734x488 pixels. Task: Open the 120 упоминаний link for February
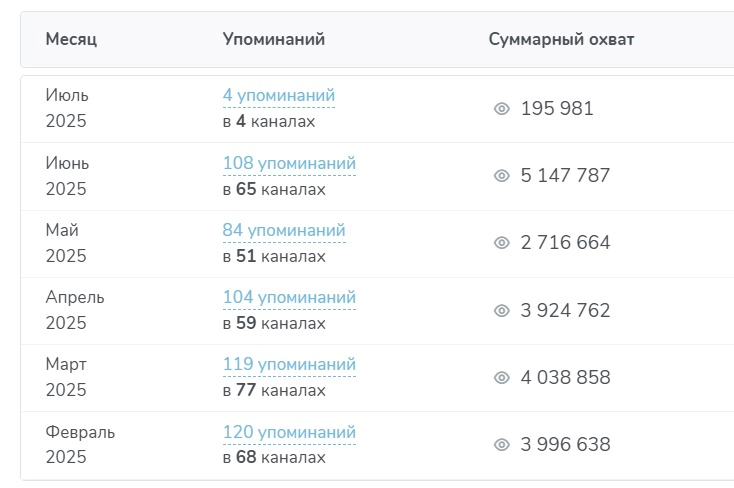(289, 432)
